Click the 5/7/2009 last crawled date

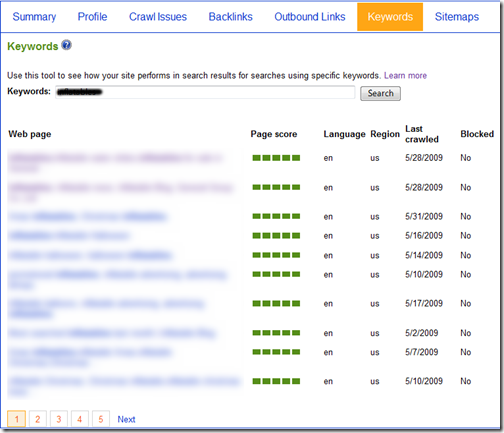point(421,352)
